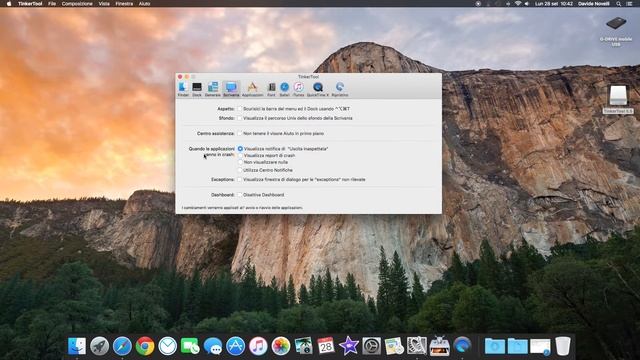
Task: Open System Preferences gear in Dock
Action: tap(371, 346)
